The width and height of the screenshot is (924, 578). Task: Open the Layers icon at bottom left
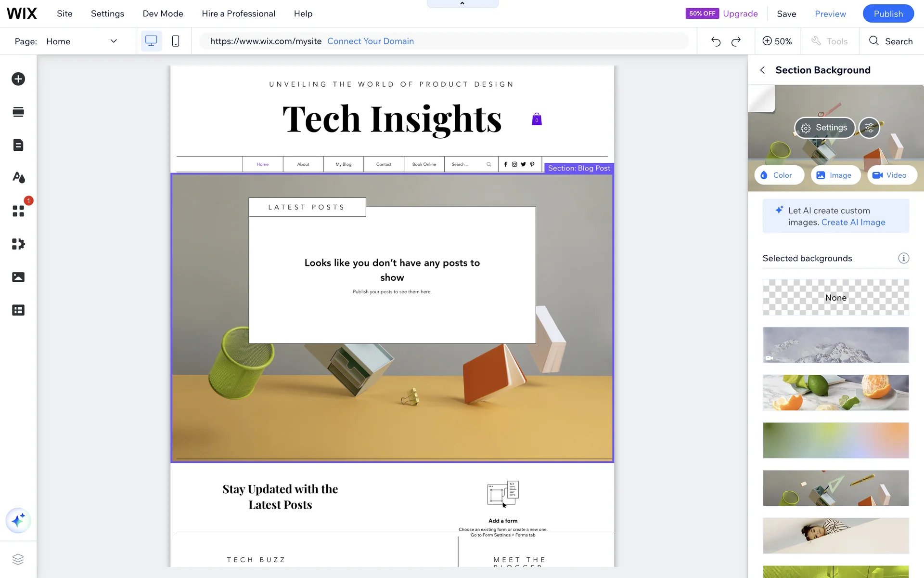tap(18, 559)
